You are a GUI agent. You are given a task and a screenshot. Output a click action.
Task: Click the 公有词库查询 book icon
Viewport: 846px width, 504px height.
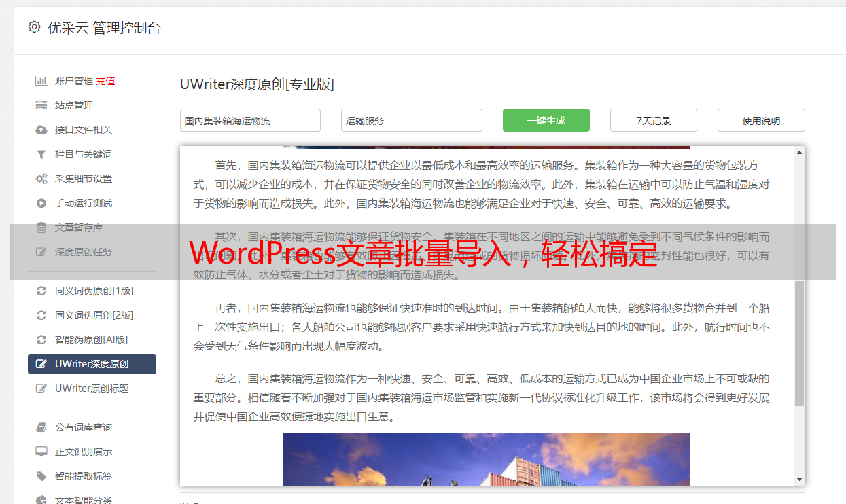[41, 427]
